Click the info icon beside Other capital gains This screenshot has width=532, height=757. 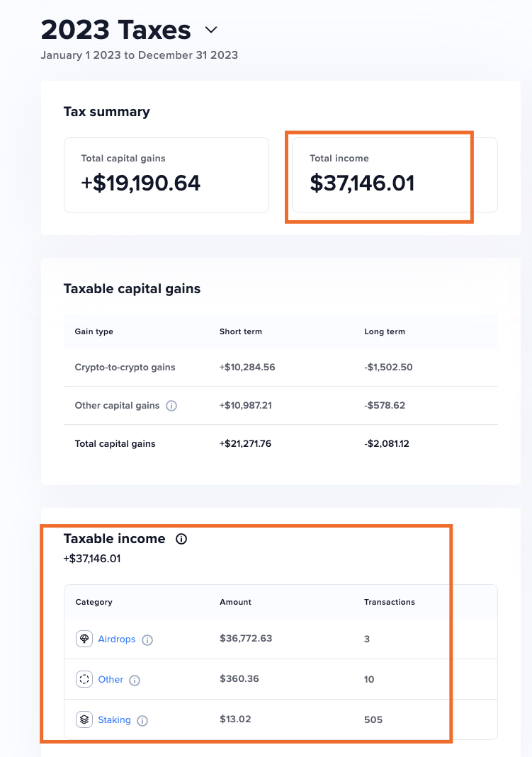[x=171, y=405]
